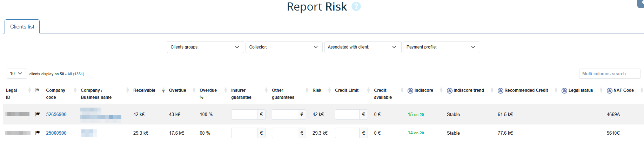Viewport: 644px width, 141px height.
Task: Click the icon beside Legal status header
Action: [x=564, y=91]
